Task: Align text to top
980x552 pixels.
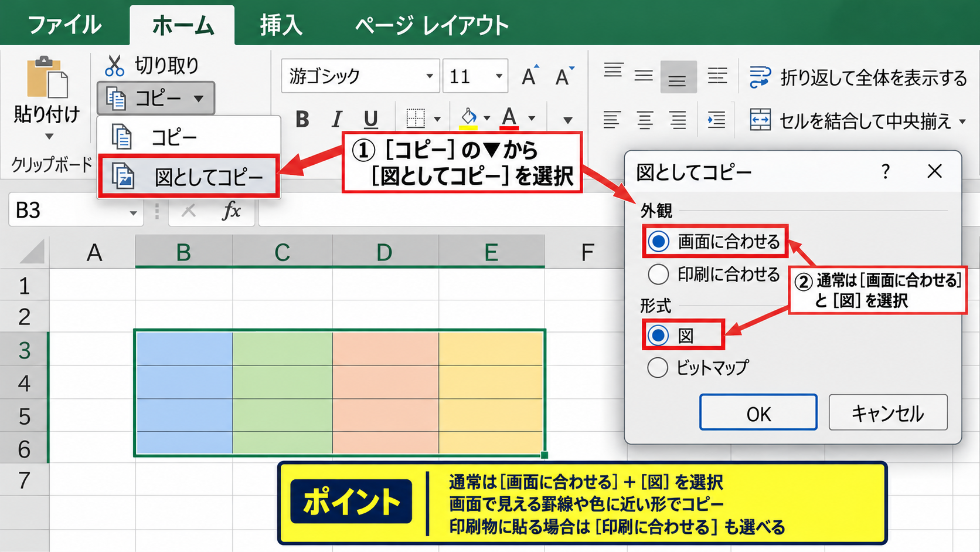Action: click(613, 71)
